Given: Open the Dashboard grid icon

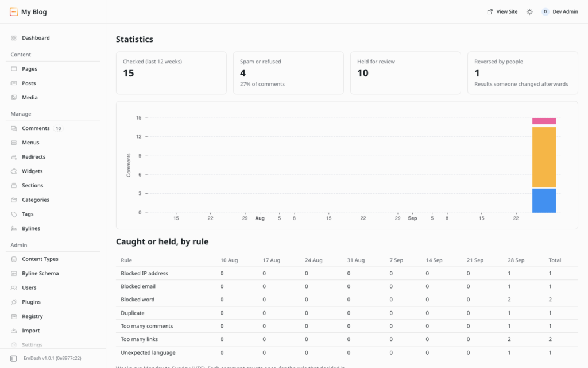Looking at the screenshot, I should pyautogui.click(x=14, y=38).
